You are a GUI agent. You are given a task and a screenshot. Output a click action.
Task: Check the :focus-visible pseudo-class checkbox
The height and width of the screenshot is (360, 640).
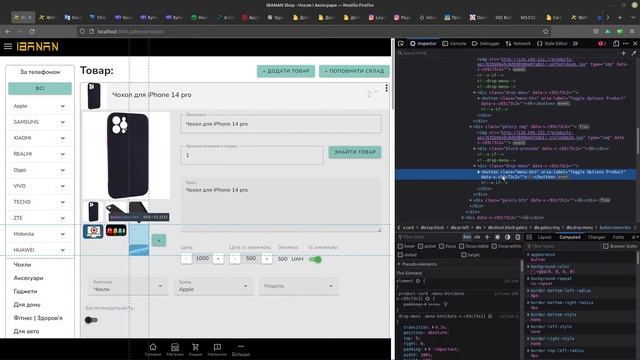tap(461, 246)
